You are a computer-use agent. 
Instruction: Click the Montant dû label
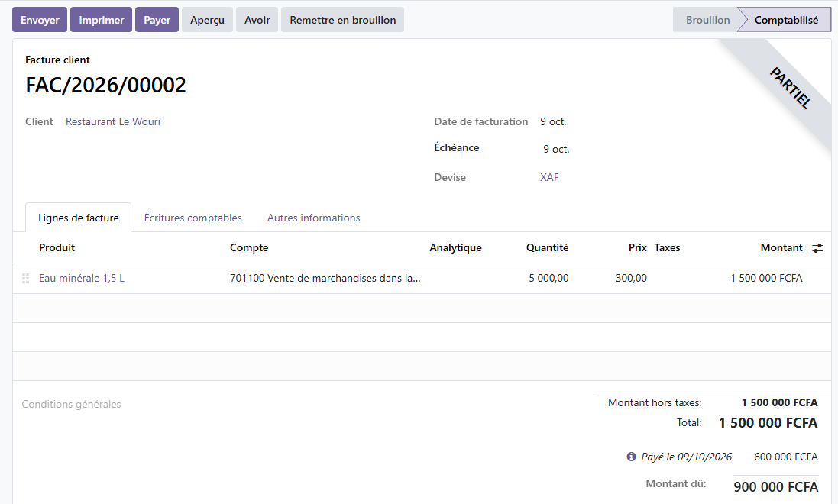tap(675, 483)
